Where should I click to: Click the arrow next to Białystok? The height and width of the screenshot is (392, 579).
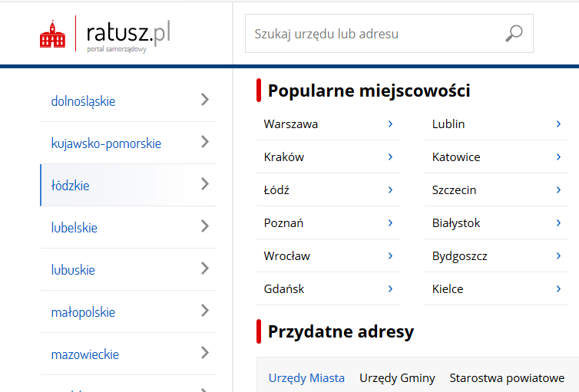pyautogui.click(x=558, y=222)
